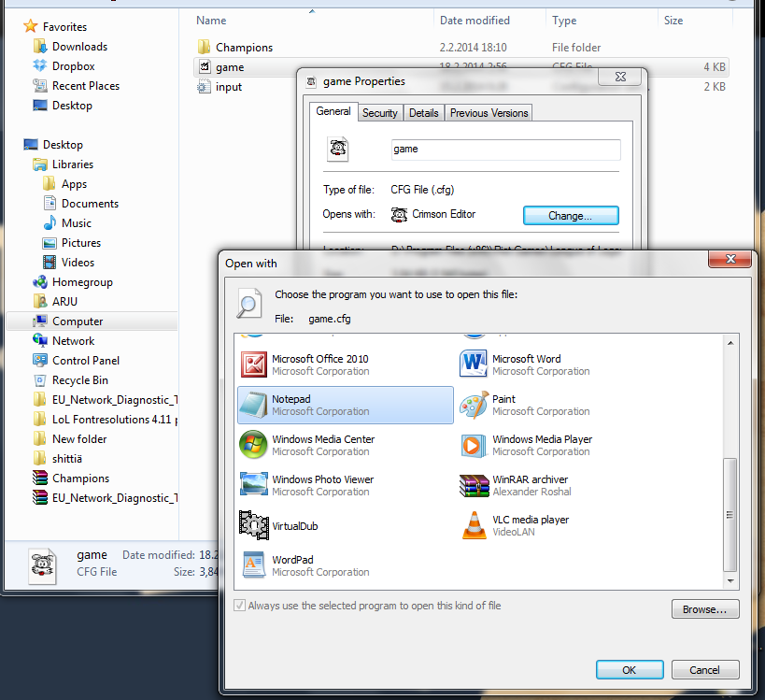Click the Change... button in Properties

coord(571,216)
